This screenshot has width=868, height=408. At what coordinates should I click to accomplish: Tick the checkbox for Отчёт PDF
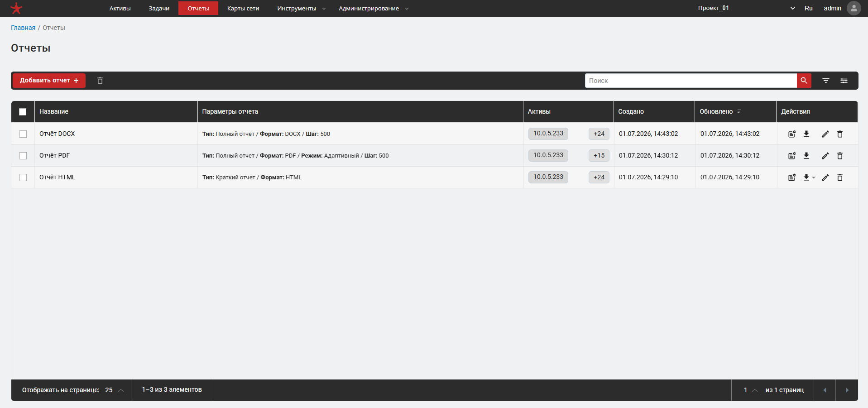tap(23, 156)
